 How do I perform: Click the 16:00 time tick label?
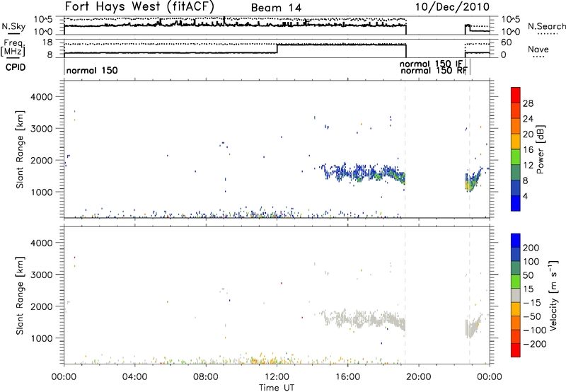click(347, 377)
